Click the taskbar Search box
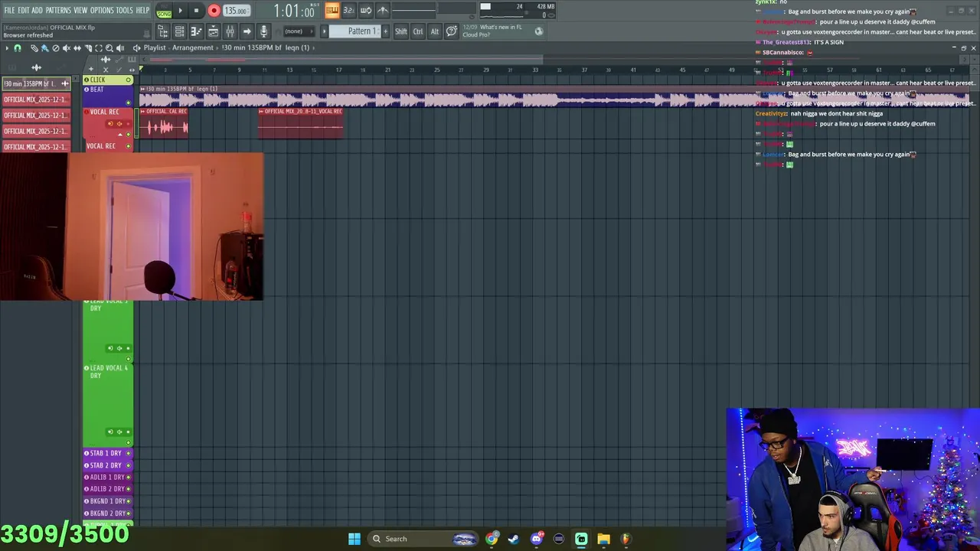 pos(425,539)
